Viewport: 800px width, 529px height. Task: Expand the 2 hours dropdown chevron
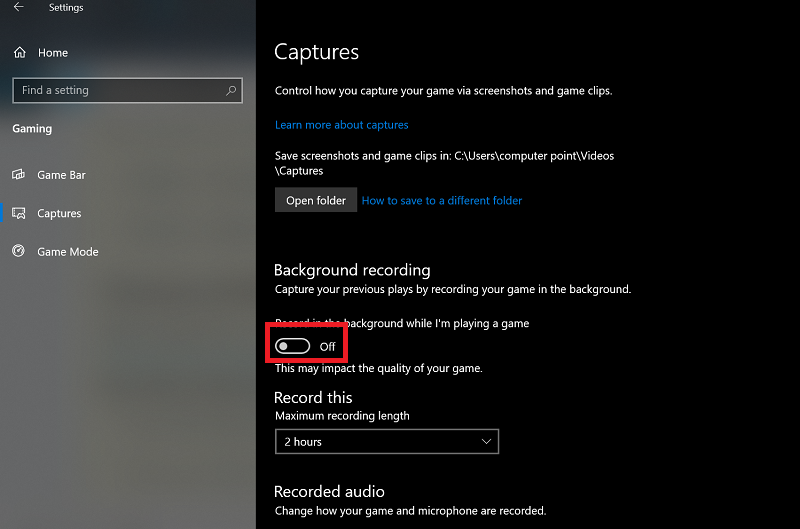point(486,442)
